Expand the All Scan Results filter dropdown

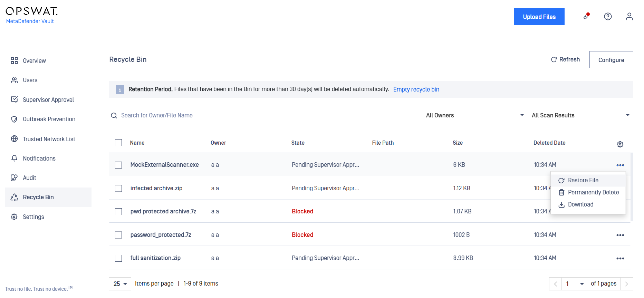click(581, 115)
